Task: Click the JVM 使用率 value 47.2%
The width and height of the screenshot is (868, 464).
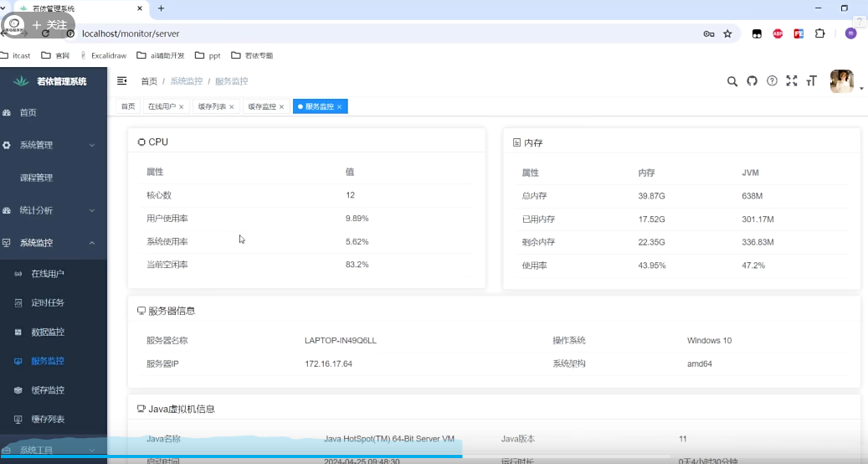Action: pyautogui.click(x=753, y=266)
